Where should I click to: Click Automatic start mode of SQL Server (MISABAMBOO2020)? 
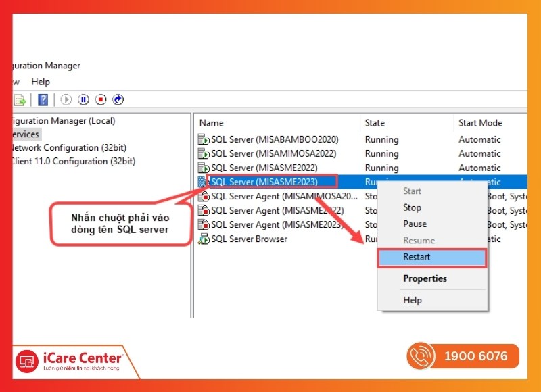479,139
